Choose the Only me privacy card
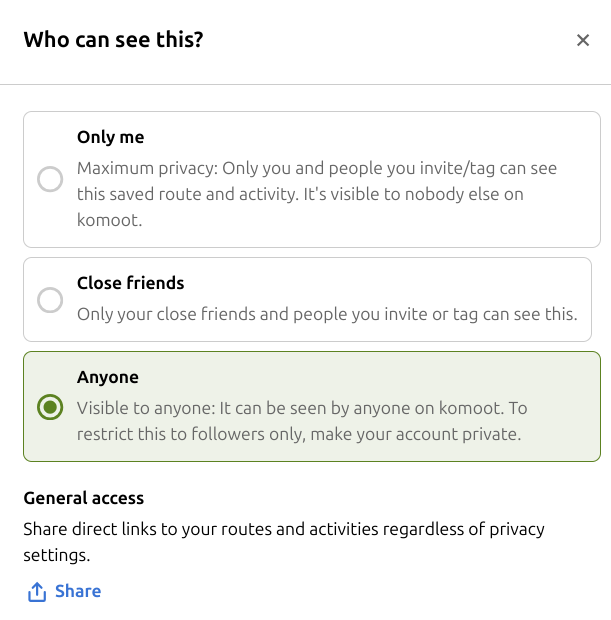The height and width of the screenshot is (620, 611). coord(312,180)
